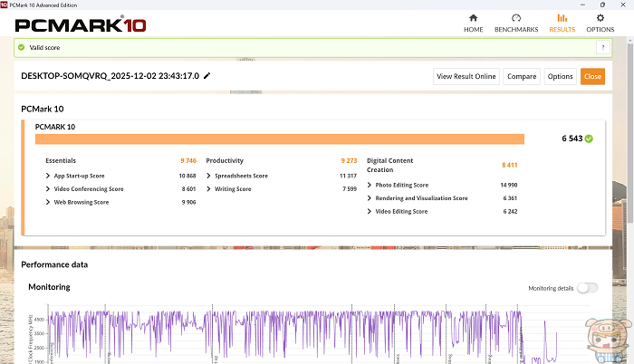
Task: Go to the Benchmarks gauge icon
Action: 516,18
